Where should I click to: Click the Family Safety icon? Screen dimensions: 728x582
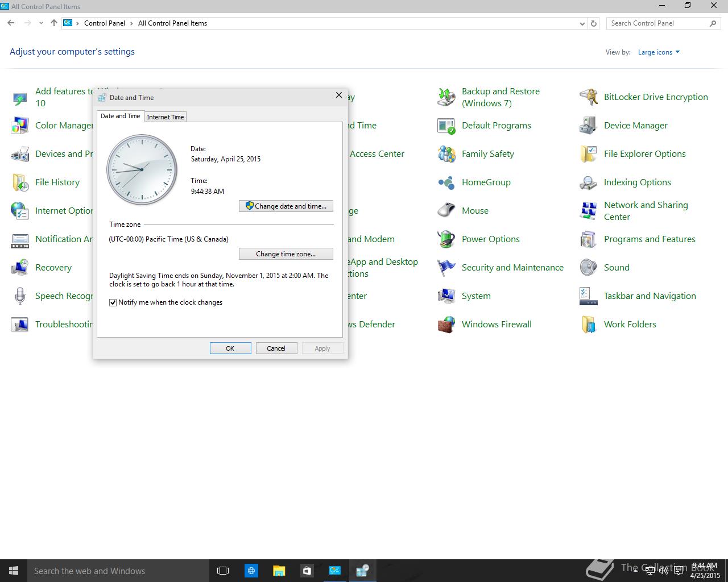tap(446, 154)
